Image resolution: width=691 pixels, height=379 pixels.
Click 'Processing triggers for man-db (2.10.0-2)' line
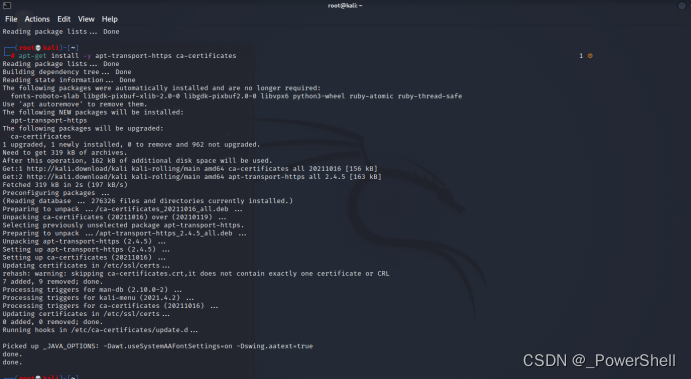pos(92,290)
